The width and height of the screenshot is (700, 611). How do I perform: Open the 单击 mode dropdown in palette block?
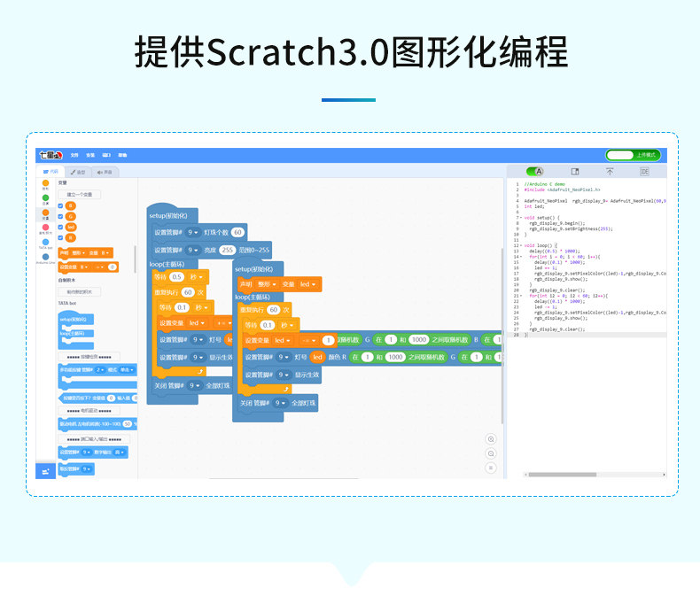click(128, 370)
